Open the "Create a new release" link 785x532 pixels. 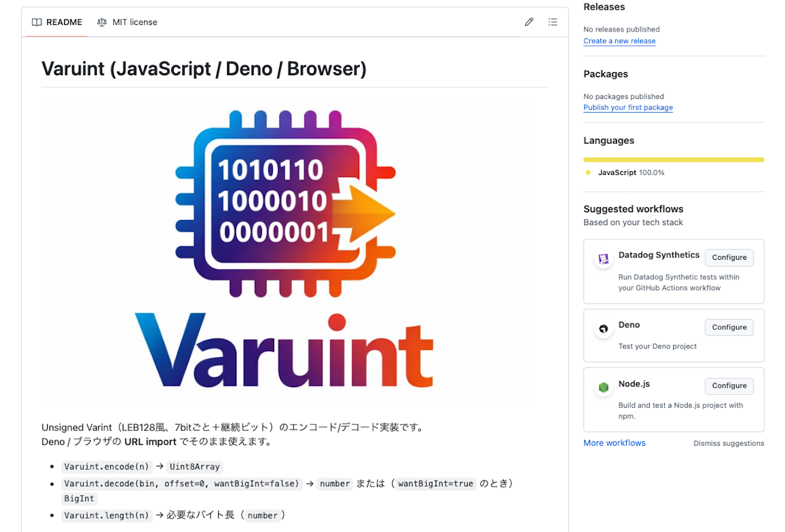click(x=619, y=41)
